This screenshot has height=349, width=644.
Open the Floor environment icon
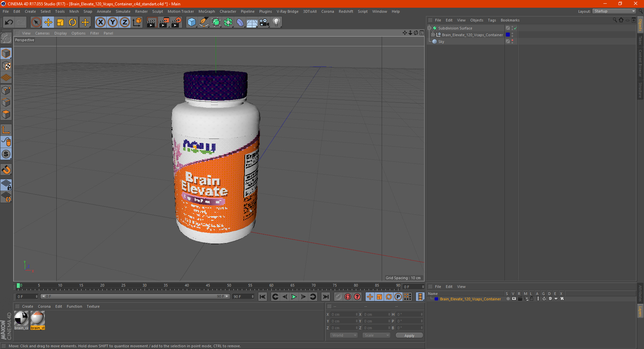tap(252, 22)
